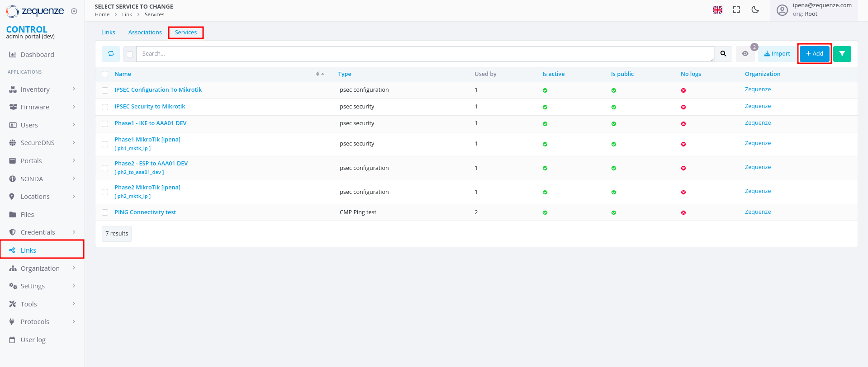Screen dimensions: 868x367
Task: Tick checkbox for IPSEC Security to Mikrotik
Action: (105, 107)
